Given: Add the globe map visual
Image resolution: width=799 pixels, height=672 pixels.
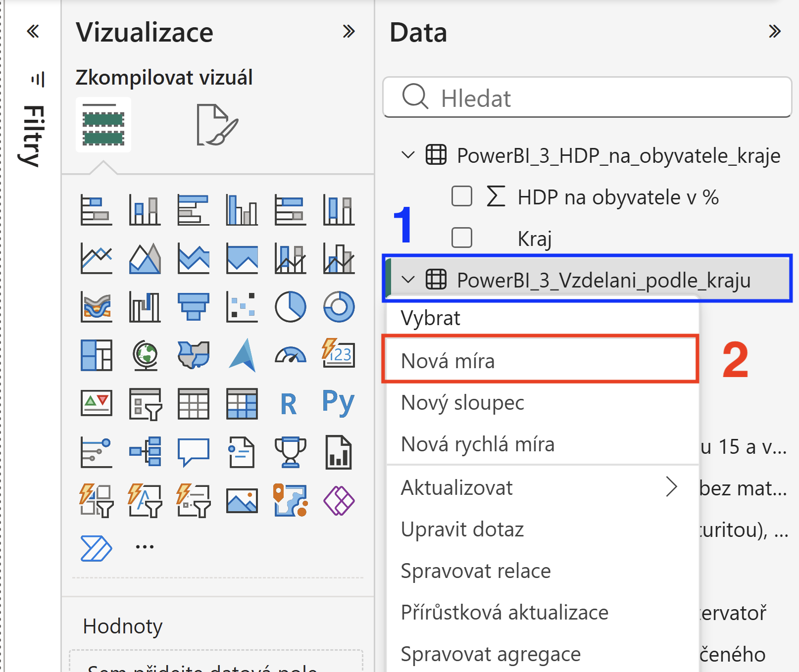Looking at the screenshot, I should coord(145,355).
